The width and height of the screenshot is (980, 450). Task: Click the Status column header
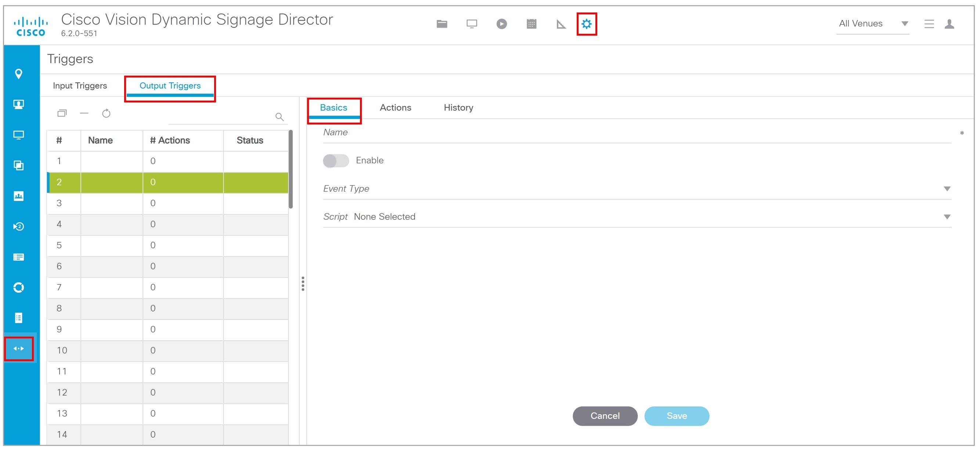point(256,141)
